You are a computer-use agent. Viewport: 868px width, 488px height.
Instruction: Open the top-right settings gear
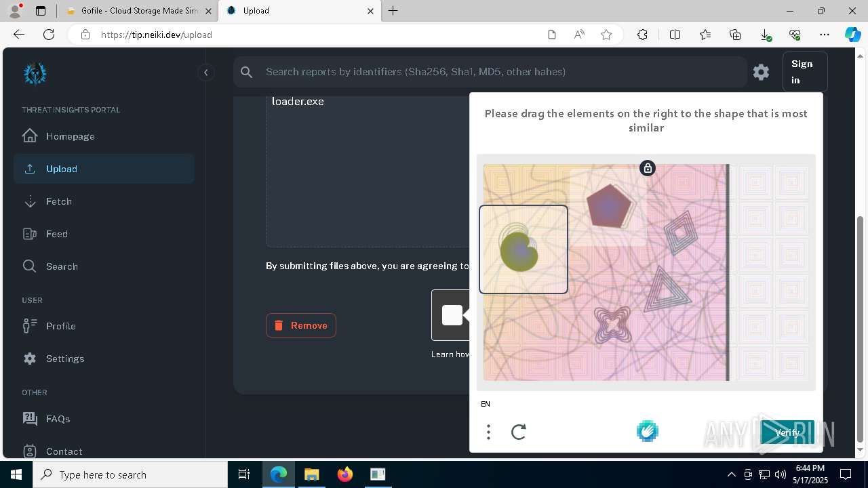tap(761, 72)
